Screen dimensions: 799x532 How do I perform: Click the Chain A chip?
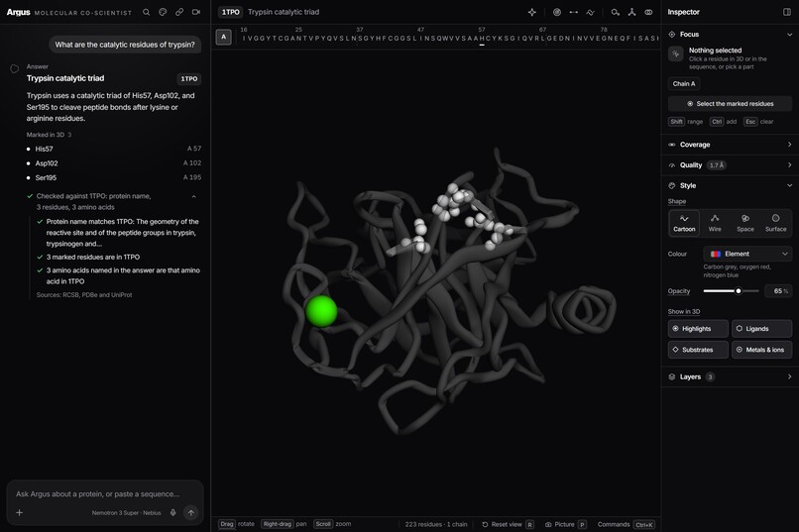pyautogui.click(x=684, y=84)
